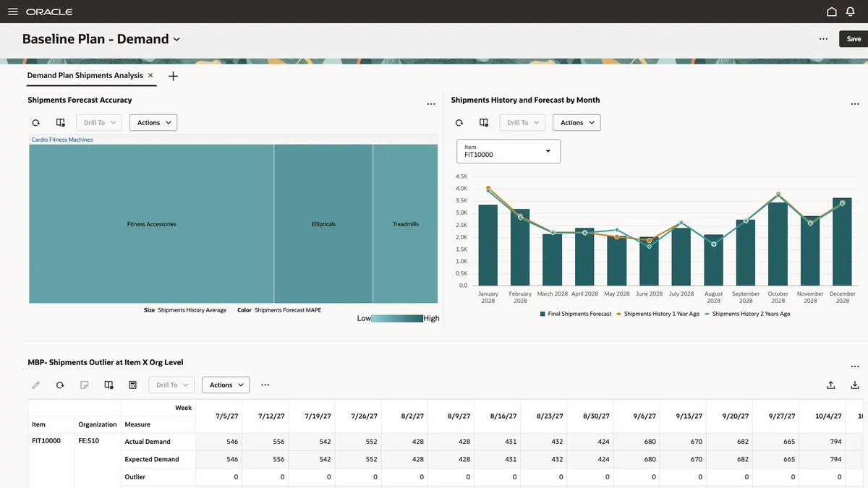Click upload icon above Outlier table
This screenshot has width=868, height=488.
click(x=831, y=385)
